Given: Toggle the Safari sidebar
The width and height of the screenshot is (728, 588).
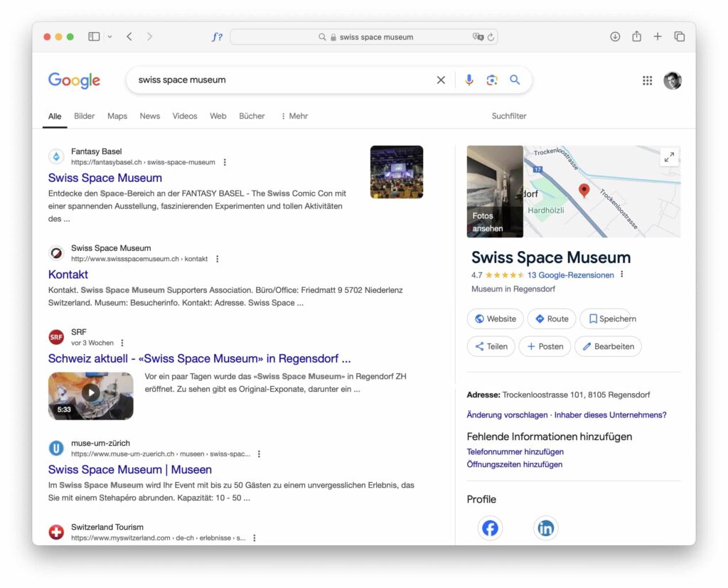Looking at the screenshot, I should tap(94, 36).
